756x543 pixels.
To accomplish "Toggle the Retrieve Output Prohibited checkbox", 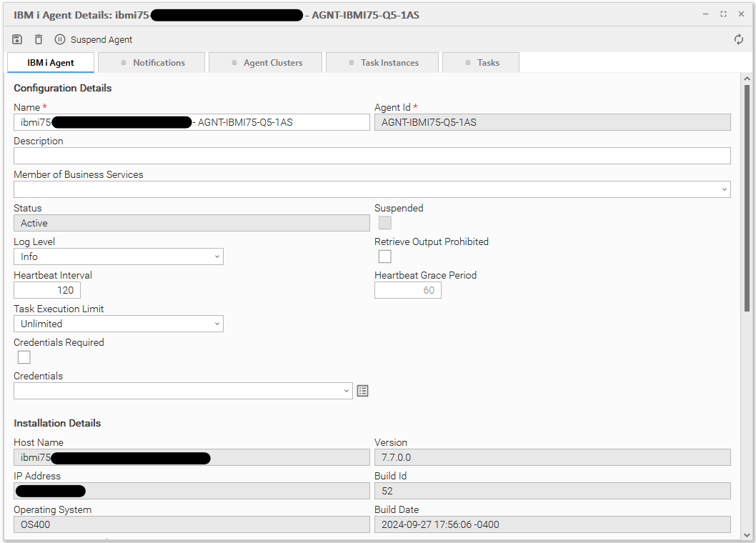I will [384, 256].
